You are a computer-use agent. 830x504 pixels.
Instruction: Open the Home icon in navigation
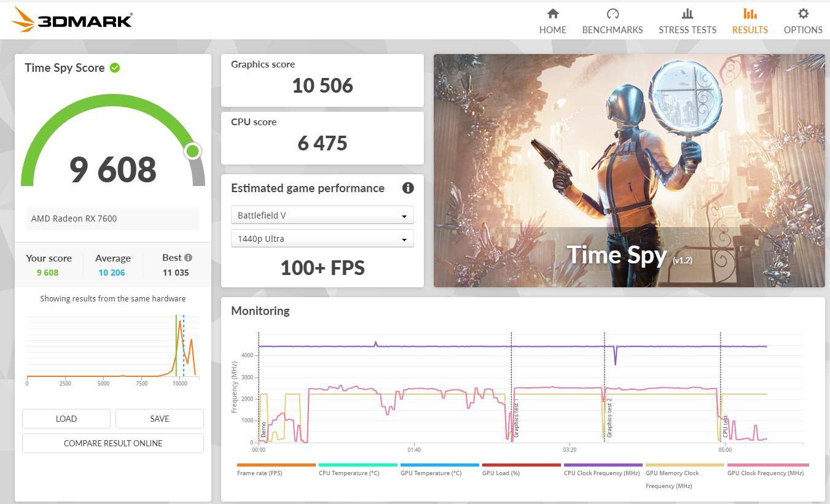tap(552, 14)
